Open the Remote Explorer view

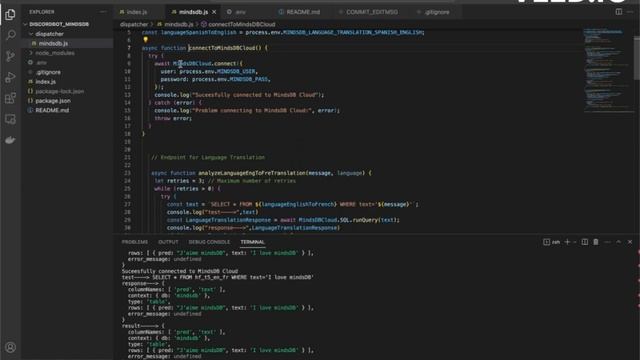click(x=10, y=119)
